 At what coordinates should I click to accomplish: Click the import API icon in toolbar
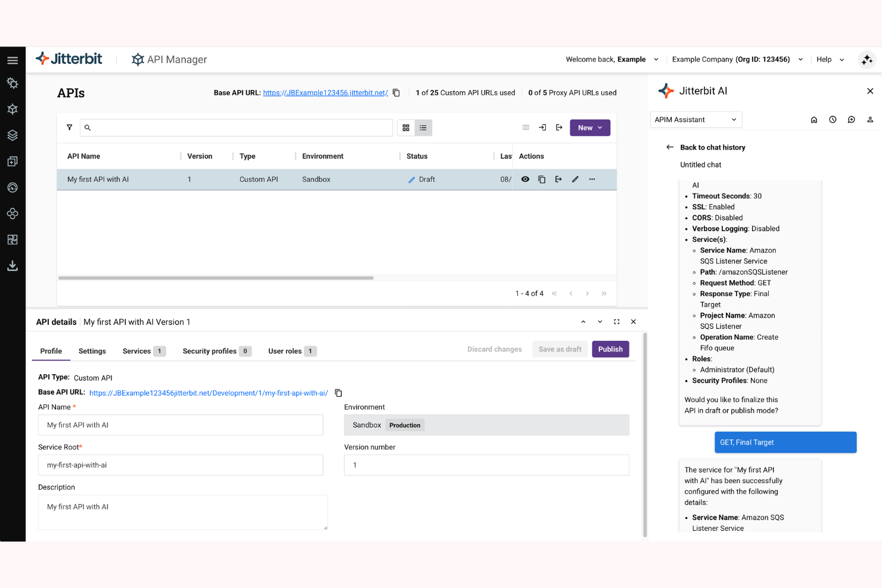click(x=542, y=127)
